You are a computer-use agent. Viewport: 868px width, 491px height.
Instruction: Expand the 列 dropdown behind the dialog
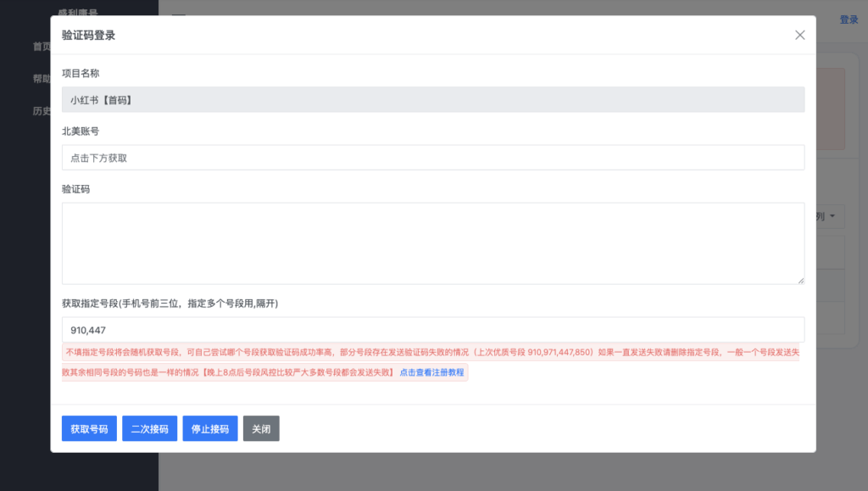pyautogui.click(x=829, y=217)
